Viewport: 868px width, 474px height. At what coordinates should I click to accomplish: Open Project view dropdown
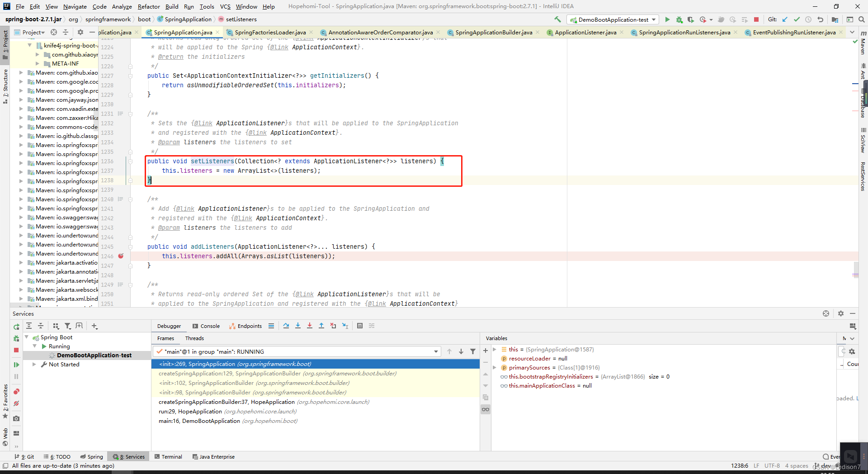(x=30, y=32)
